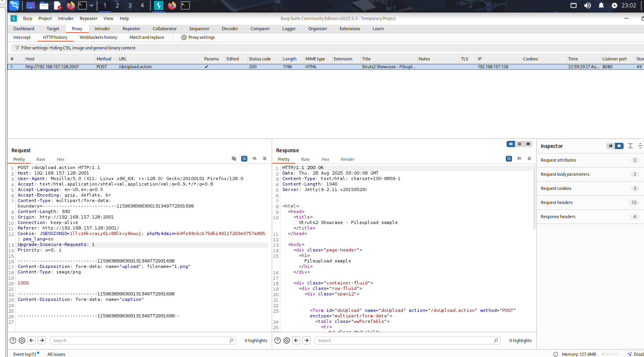Sort the history by Status code column
The width and height of the screenshot is (644, 357).
click(264, 59)
